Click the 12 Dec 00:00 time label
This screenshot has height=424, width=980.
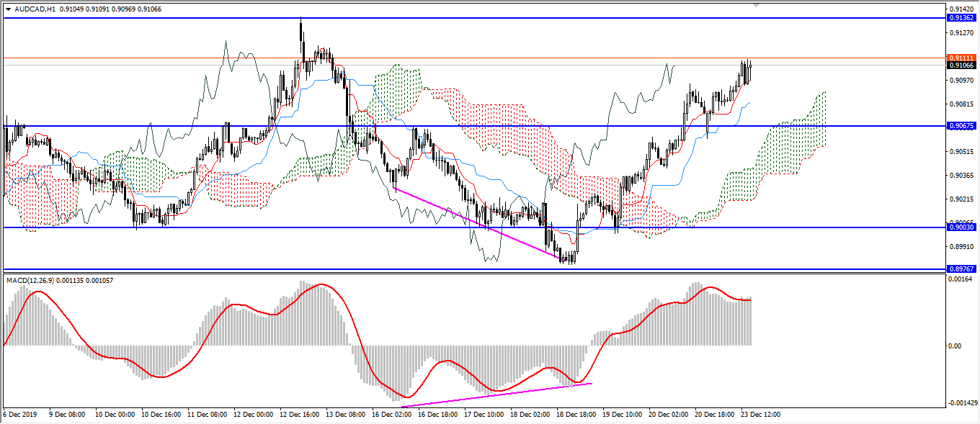click(x=254, y=415)
